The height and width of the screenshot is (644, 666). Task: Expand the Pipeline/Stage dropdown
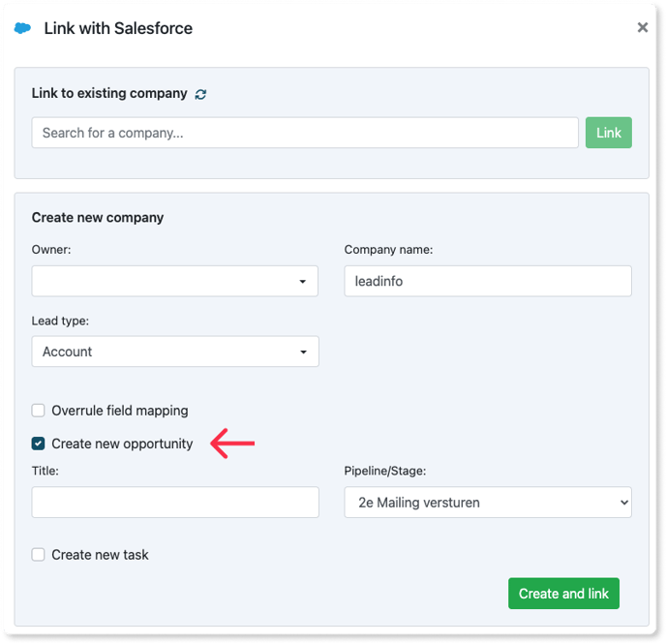coord(488,502)
